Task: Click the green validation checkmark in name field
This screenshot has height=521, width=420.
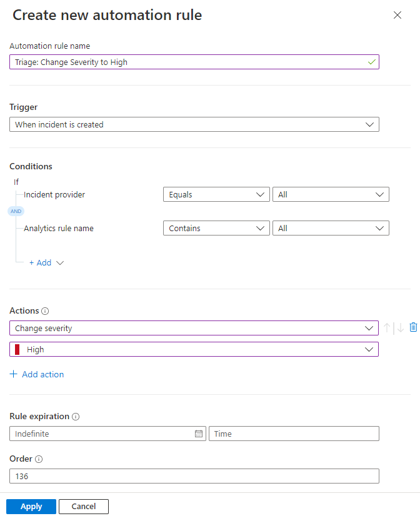Action: (x=372, y=62)
